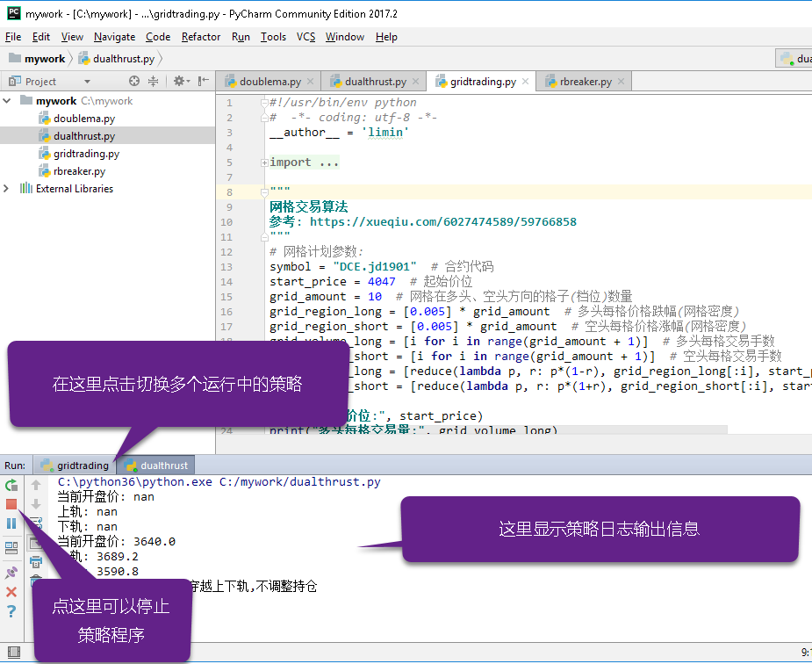The width and height of the screenshot is (812, 664).
Task: Rerun the dualthrust script in Run panel
Action: [x=11, y=486]
